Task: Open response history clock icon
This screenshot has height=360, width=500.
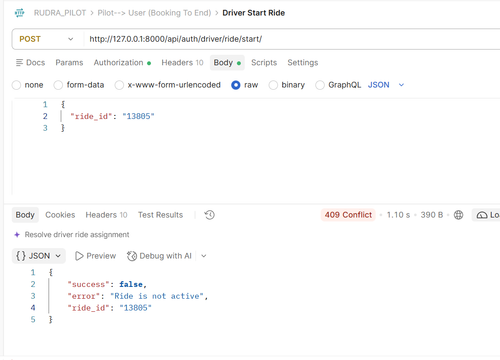Action: [210, 215]
